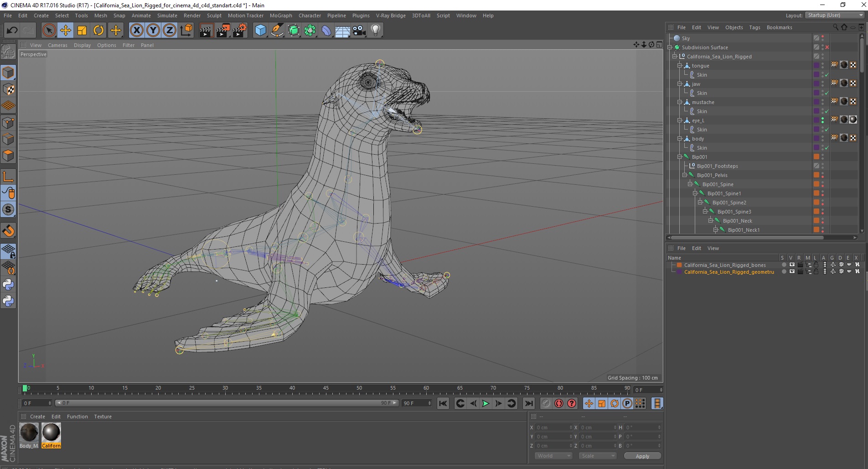Viewport: 868px width, 469px height.
Task: Open the Character menu
Action: tap(310, 16)
